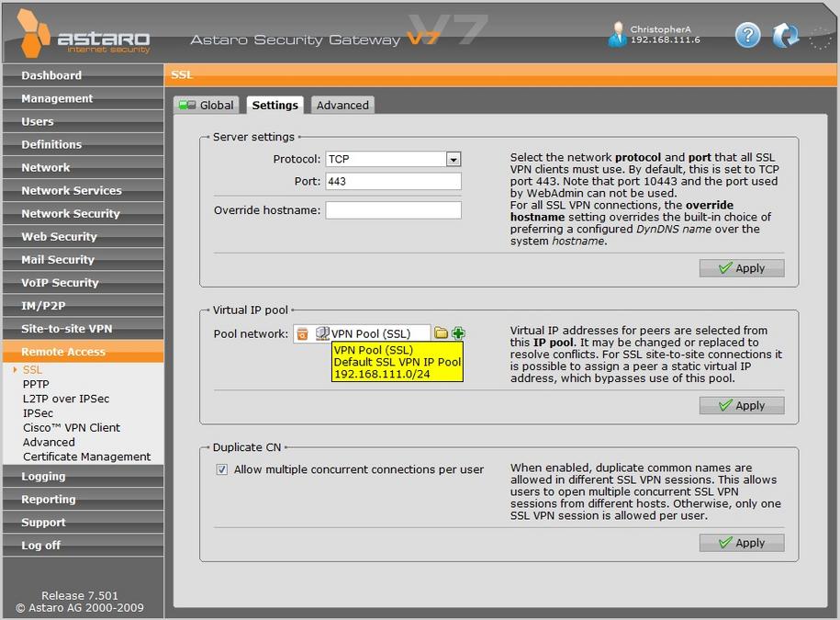Open Web Security menu
Viewport: 840px width, 620px height.
click(x=84, y=237)
